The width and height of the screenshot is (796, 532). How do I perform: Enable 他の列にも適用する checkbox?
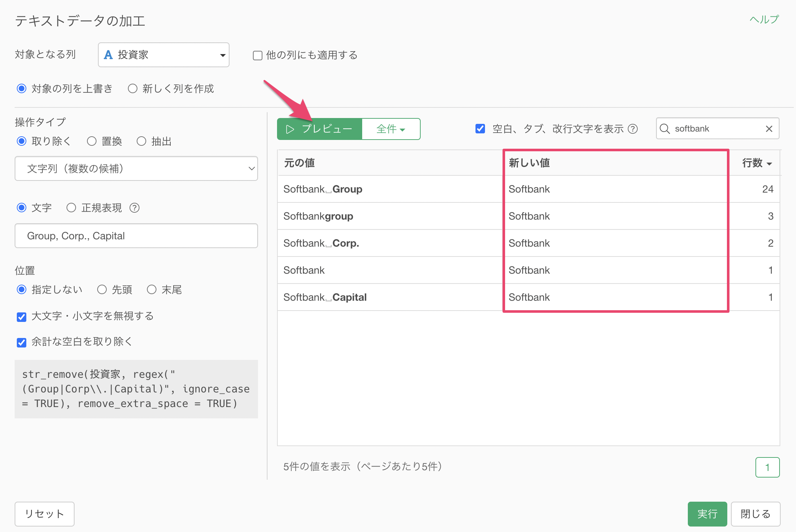point(258,56)
